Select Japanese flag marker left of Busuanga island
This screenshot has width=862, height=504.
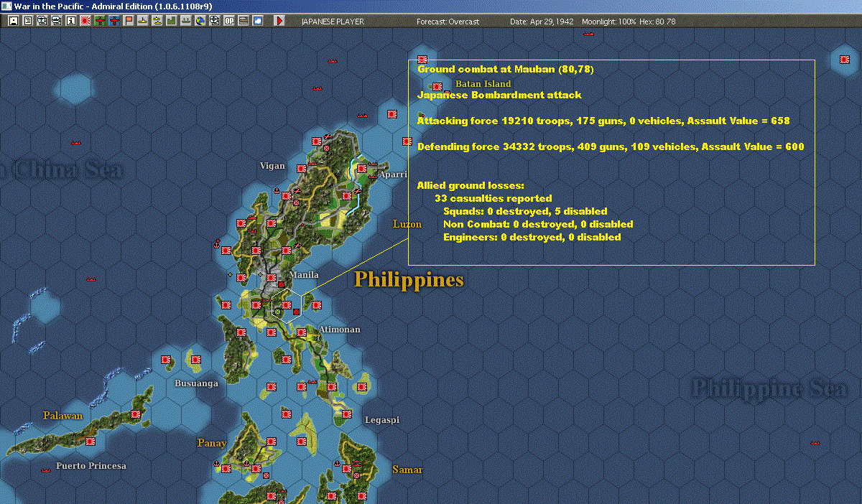point(166,359)
